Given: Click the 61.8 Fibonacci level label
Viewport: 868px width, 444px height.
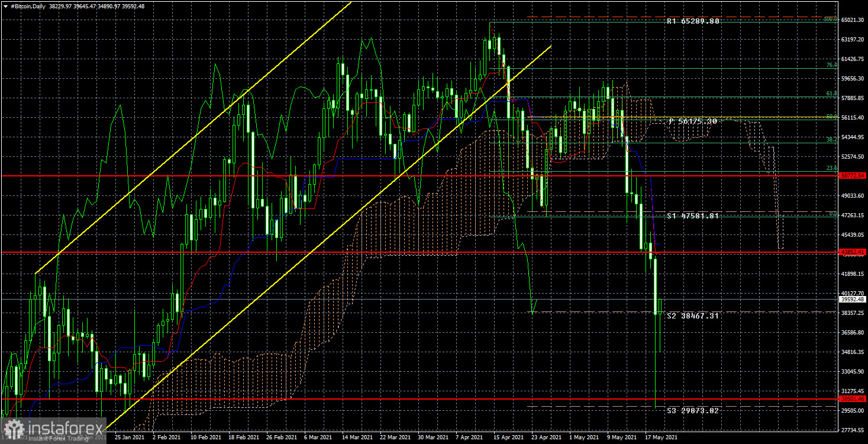Looking at the screenshot, I should coord(831,94).
